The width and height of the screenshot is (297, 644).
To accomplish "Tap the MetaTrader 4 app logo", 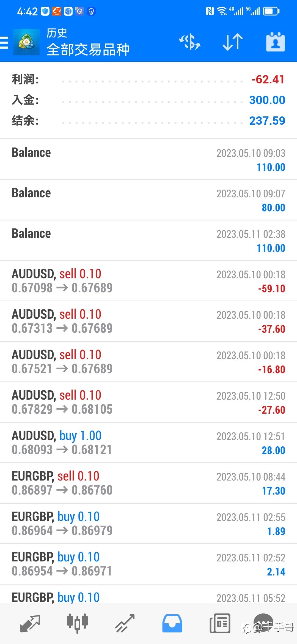I will coord(26,42).
